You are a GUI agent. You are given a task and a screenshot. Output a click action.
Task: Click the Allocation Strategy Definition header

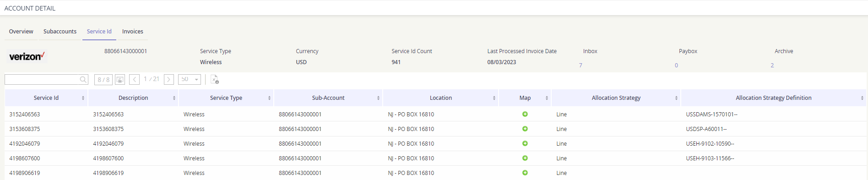tap(774, 98)
